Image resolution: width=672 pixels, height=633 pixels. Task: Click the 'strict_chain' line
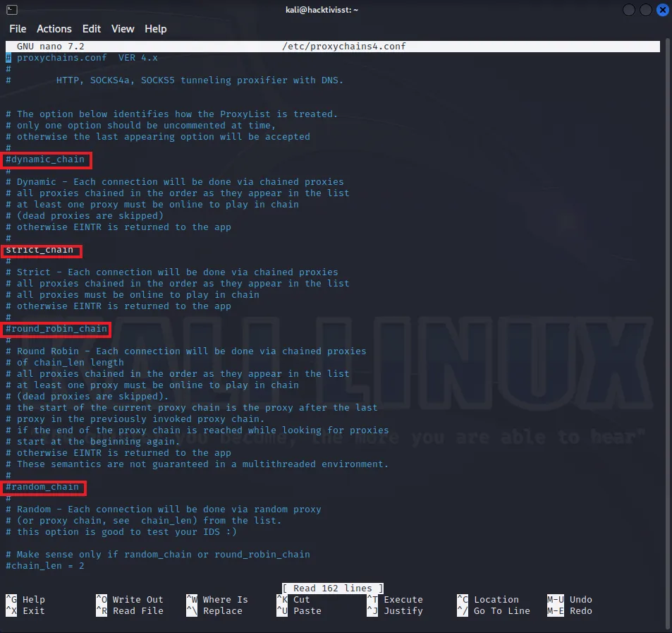coord(39,250)
